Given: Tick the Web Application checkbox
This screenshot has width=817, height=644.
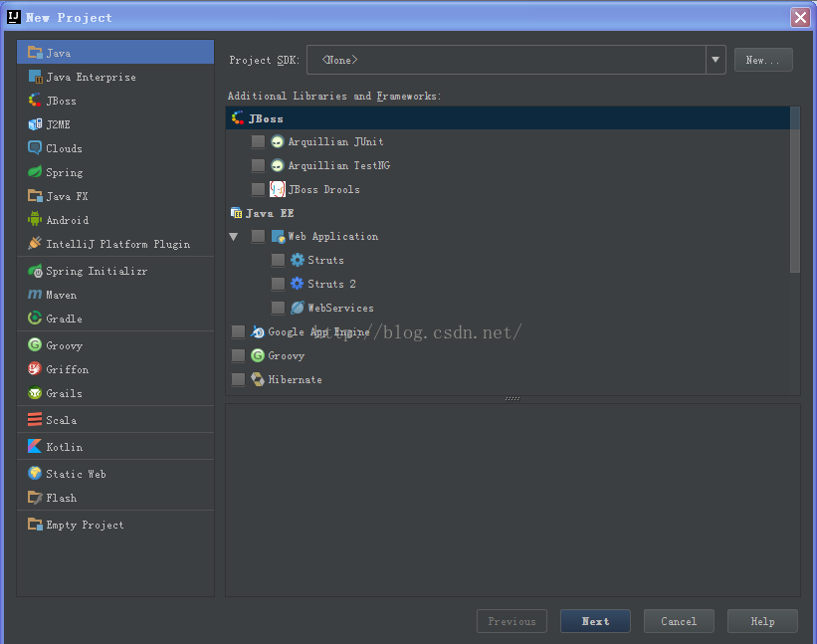Looking at the screenshot, I should coord(258,237).
